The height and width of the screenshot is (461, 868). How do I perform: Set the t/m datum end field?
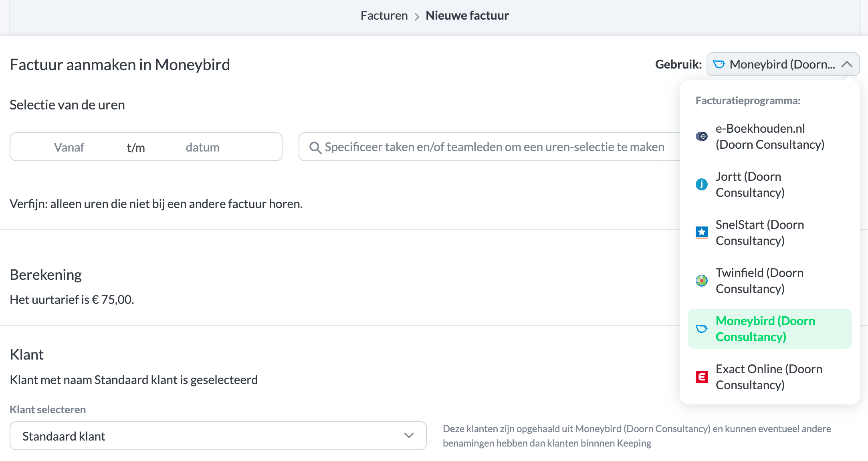[202, 147]
